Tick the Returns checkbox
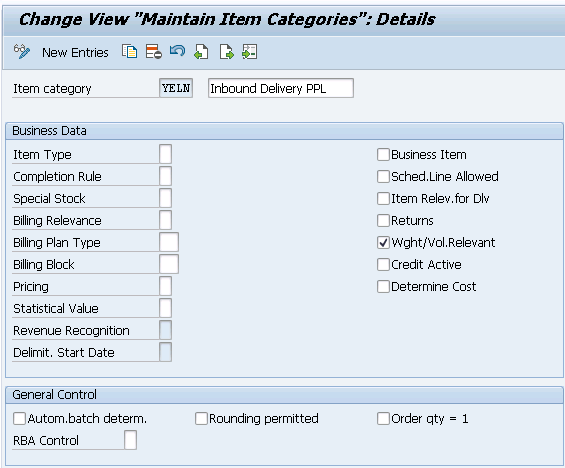Image resolution: width=565 pixels, height=468 pixels. click(383, 220)
